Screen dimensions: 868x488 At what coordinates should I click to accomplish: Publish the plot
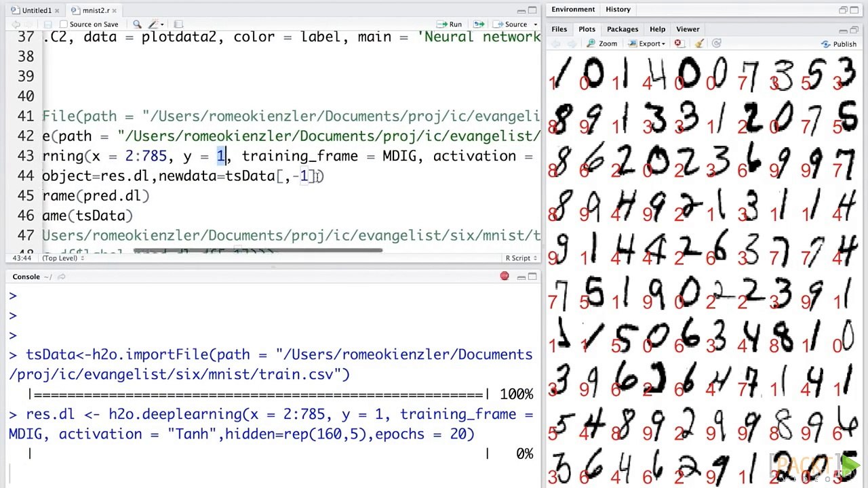click(x=839, y=44)
